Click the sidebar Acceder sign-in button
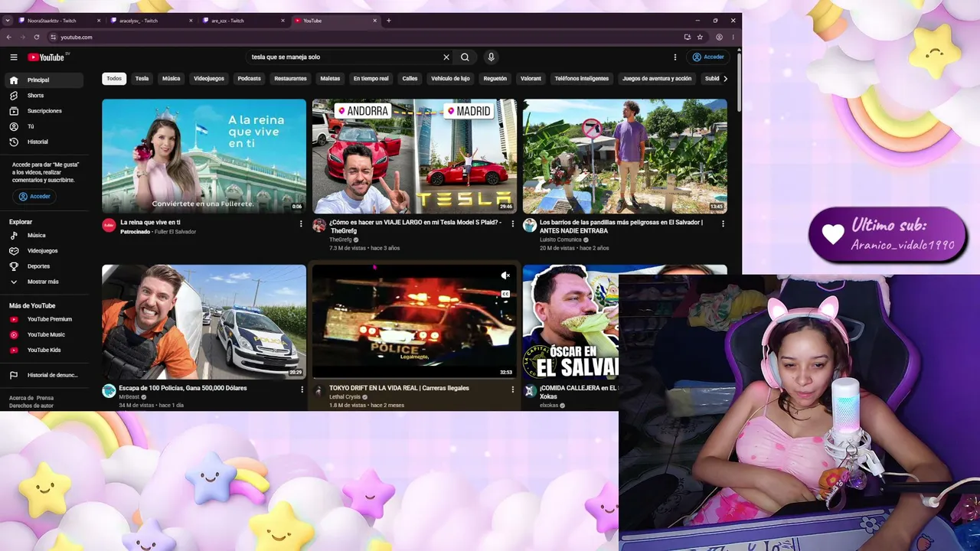This screenshot has height=551, width=980. click(x=34, y=197)
